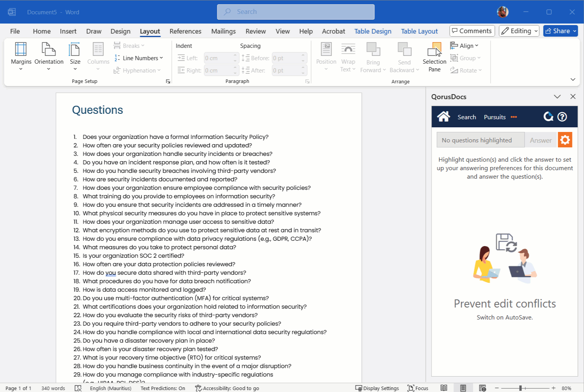
Task: Click the QorusDocs help icon
Action: (562, 117)
